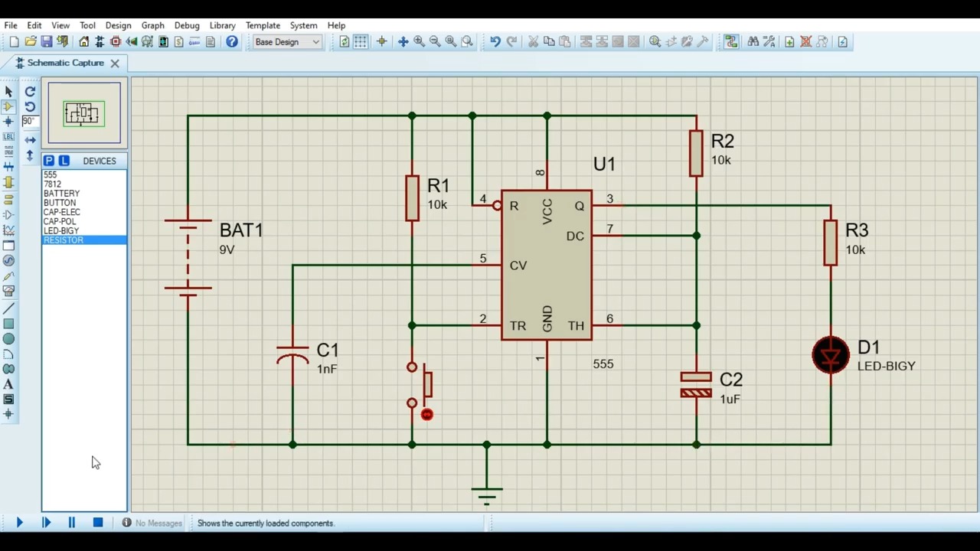Close the Schematic Capture tab

pyautogui.click(x=115, y=64)
